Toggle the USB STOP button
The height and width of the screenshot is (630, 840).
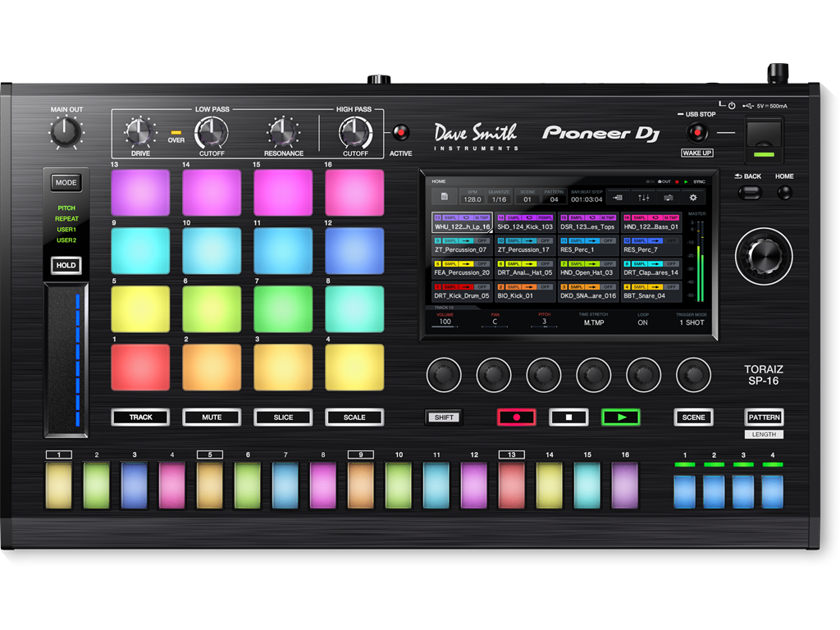(x=696, y=132)
